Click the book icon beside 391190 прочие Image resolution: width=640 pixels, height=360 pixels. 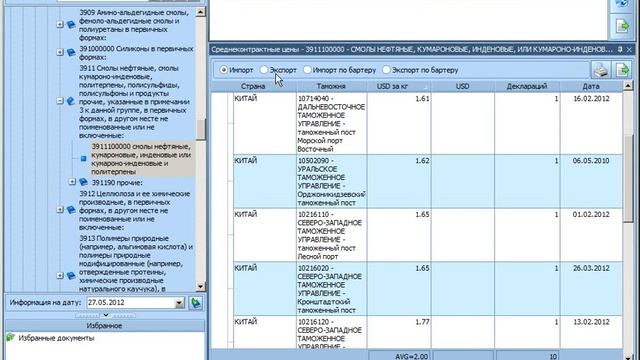tap(83, 182)
